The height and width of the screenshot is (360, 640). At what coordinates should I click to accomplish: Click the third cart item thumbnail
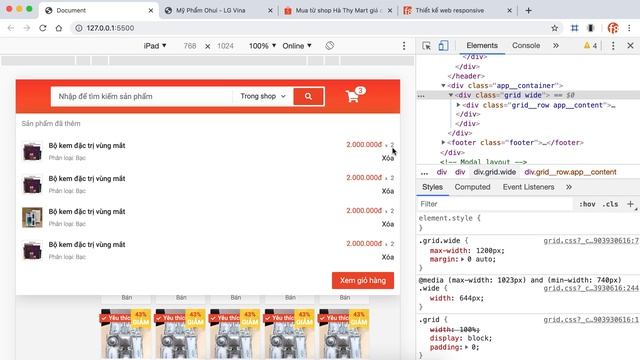pyautogui.click(x=32, y=218)
